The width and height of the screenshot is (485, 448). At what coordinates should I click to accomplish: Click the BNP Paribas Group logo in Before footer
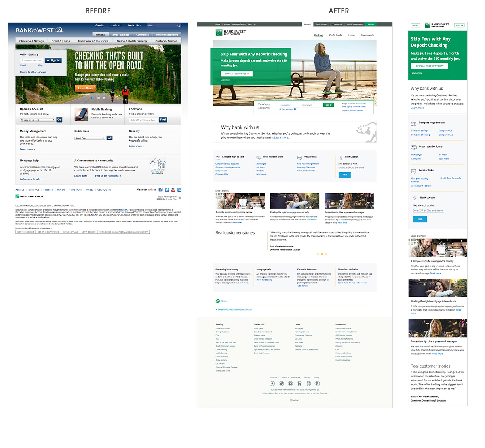click(x=29, y=197)
